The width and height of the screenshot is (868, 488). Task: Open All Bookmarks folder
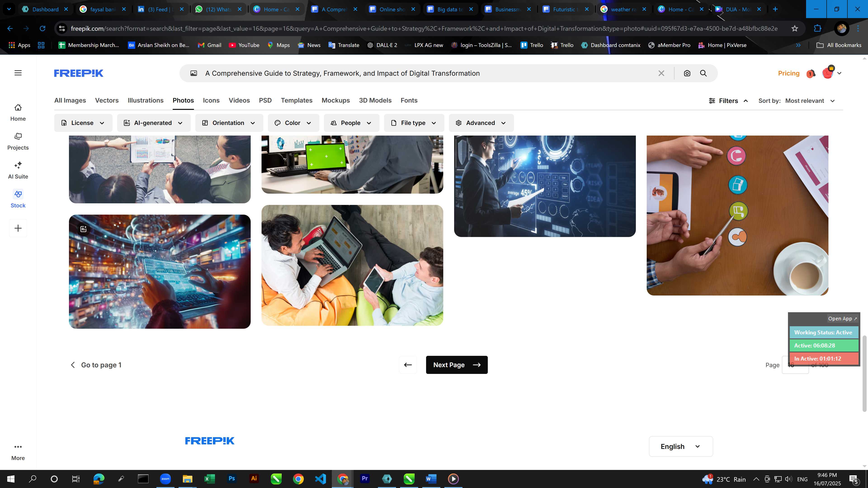pyautogui.click(x=839, y=45)
